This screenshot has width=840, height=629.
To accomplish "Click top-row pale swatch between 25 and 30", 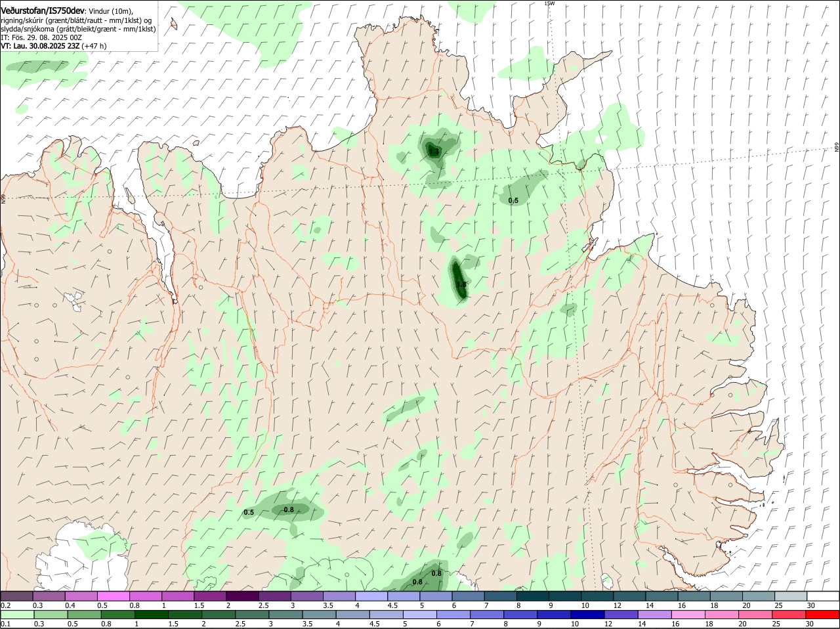I will [791, 596].
